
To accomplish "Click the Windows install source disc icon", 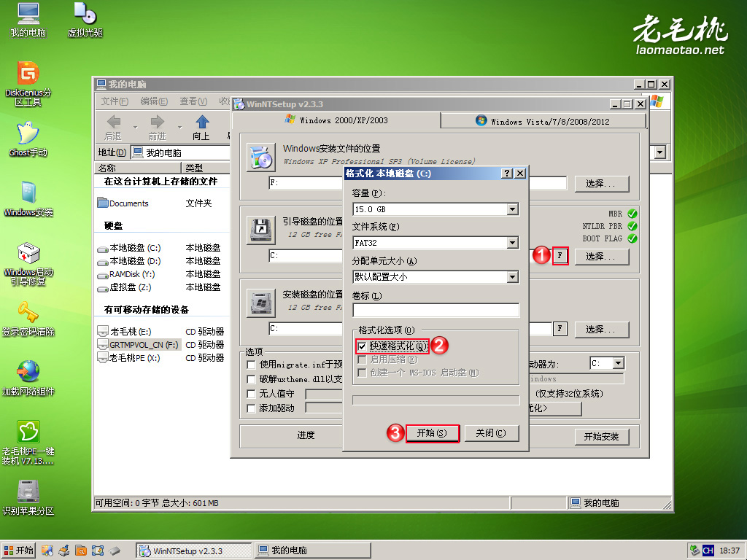I will tap(261, 157).
